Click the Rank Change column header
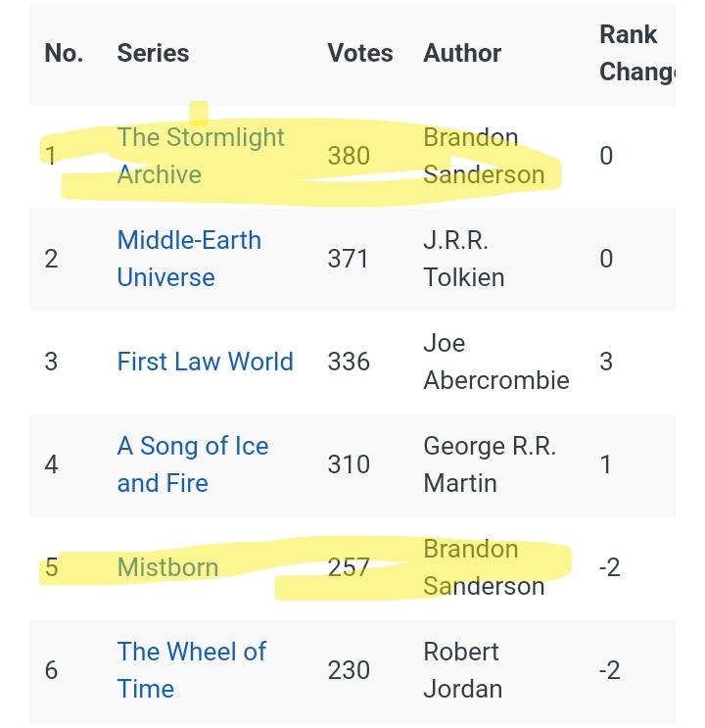The height and width of the screenshot is (728, 705). pos(636,53)
